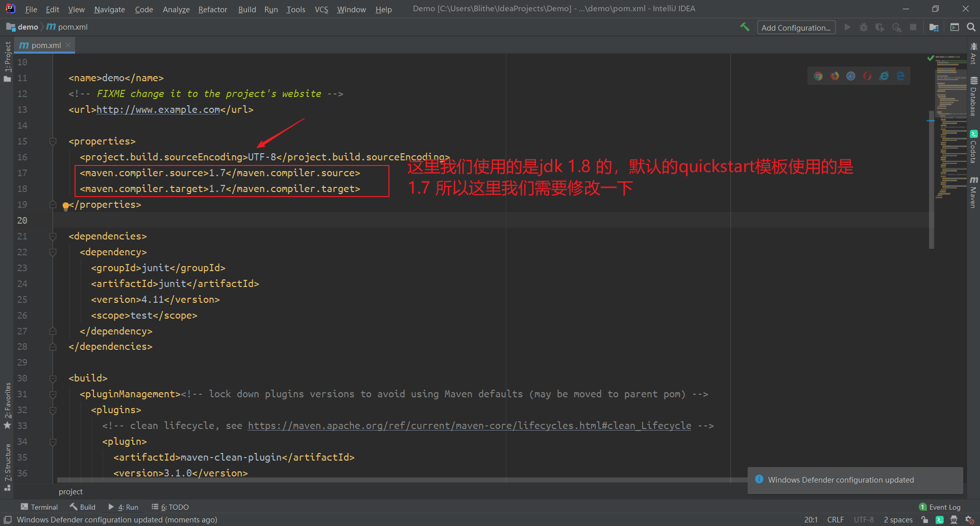
Task: Open pom.xml in Edge browser icon
Action: pos(900,76)
